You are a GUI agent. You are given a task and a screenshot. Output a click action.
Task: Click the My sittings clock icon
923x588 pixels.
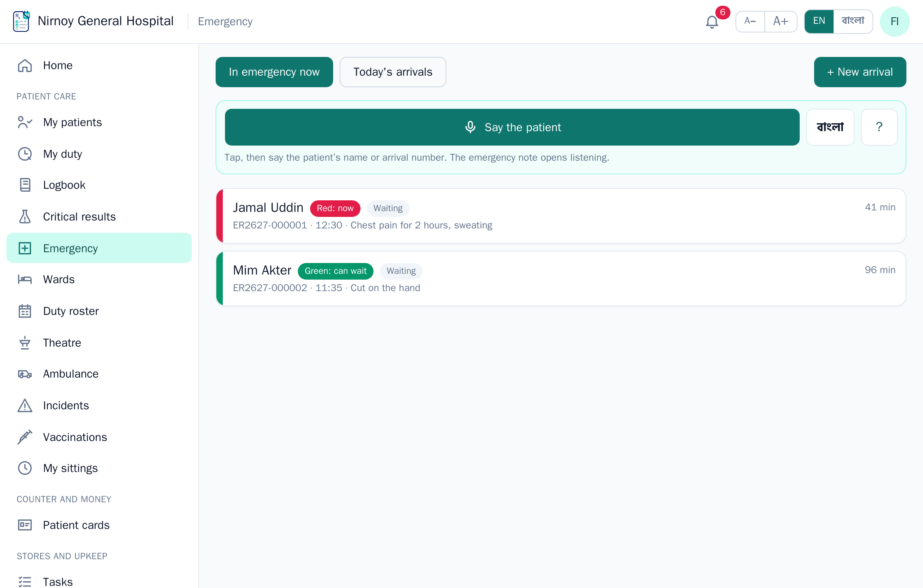pos(25,468)
